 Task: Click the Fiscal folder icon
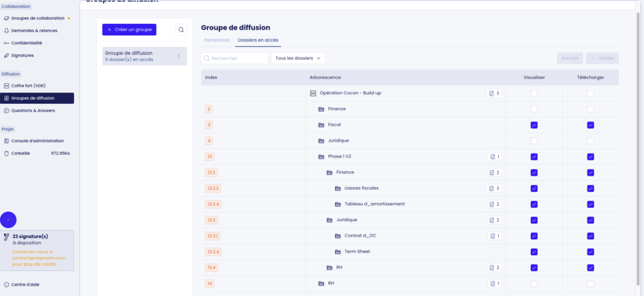(321, 125)
